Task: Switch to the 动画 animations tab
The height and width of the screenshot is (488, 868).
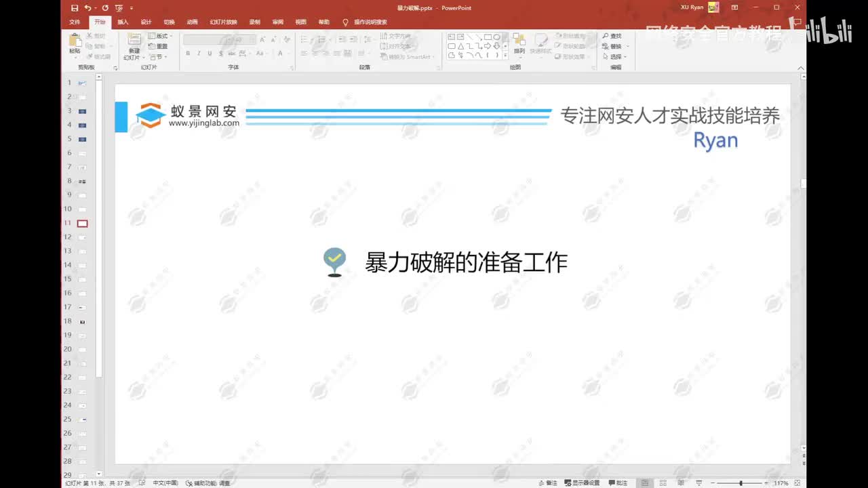Action: point(192,22)
